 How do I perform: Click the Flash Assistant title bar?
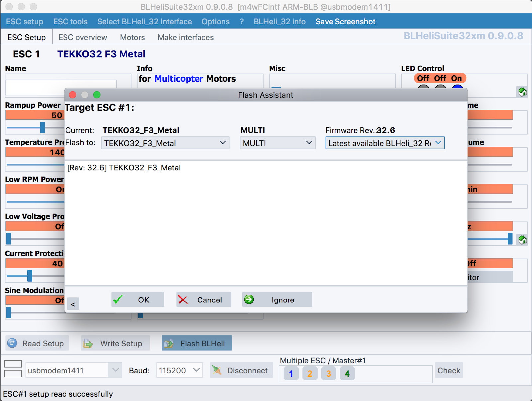(x=266, y=95)
